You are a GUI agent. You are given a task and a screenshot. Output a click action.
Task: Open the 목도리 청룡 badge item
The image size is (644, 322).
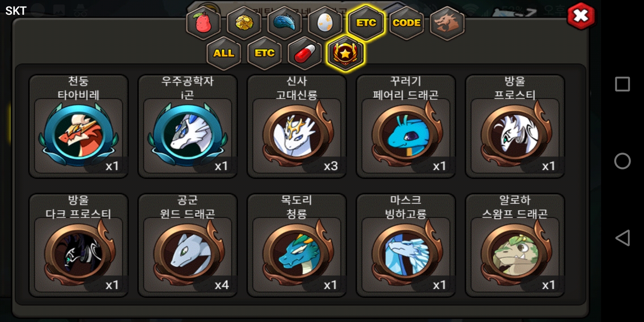click(297, 245)
